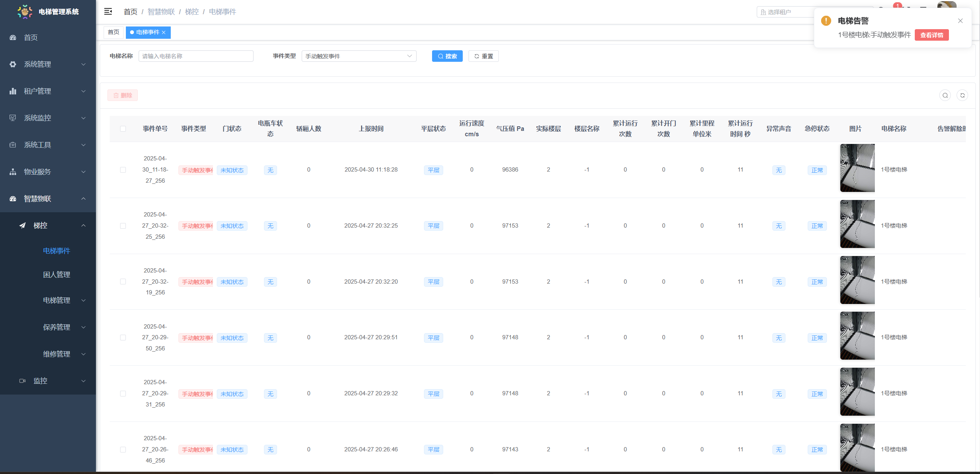
Task: Close the 电梯事件 tab with its X
Action: [x=164, y=33]
